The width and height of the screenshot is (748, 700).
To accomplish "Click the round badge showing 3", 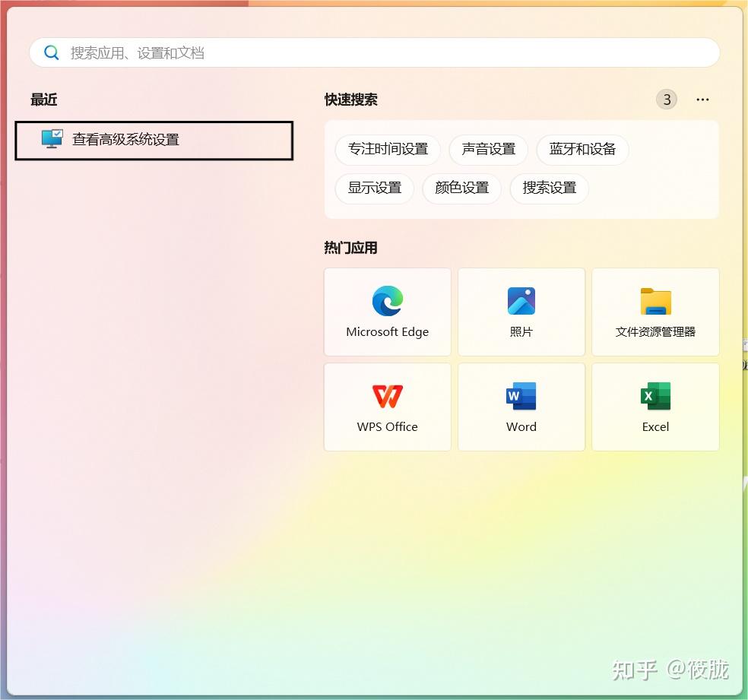I will tap(667, 100).
